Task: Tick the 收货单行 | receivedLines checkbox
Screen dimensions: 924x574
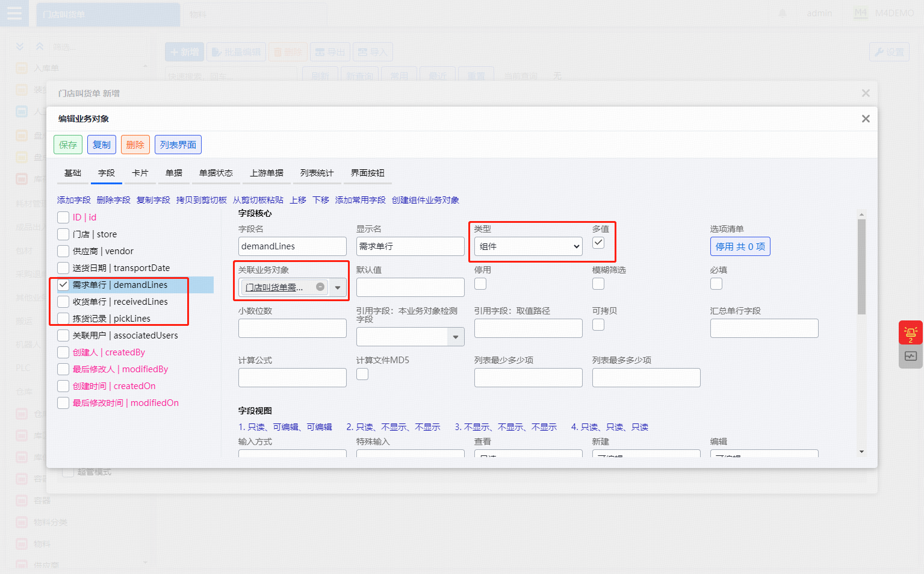Action: (x=63, y=302)
